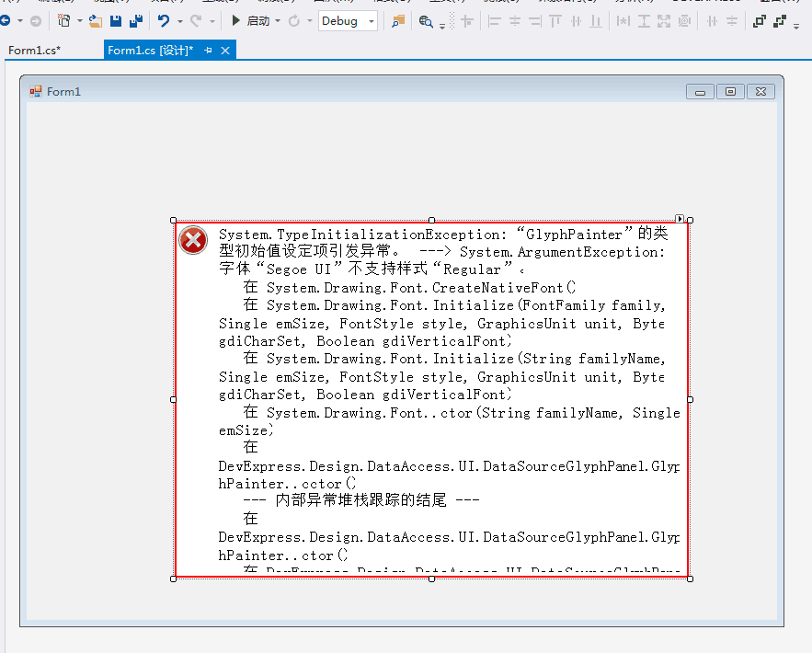Click the “Segoe UI” 不支持样式 line

pyautogui.click(x=372, y=269)
